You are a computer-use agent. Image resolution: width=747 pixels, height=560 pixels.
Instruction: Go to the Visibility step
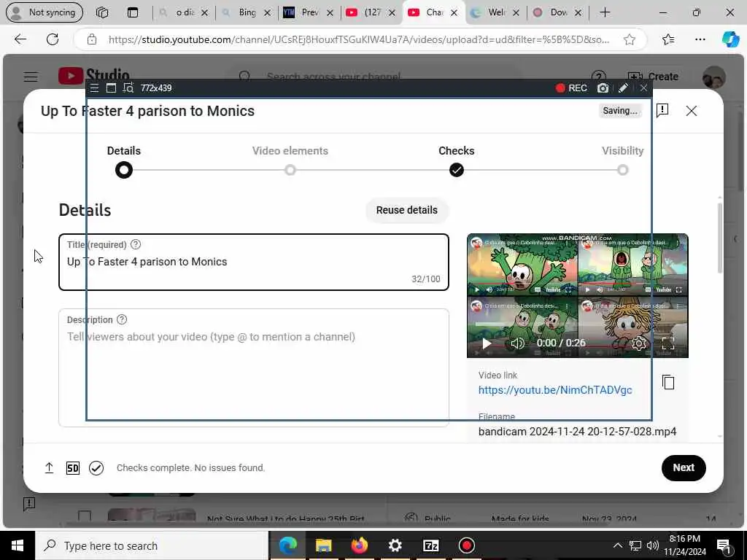pyautogui.click(x=623, y=161)
